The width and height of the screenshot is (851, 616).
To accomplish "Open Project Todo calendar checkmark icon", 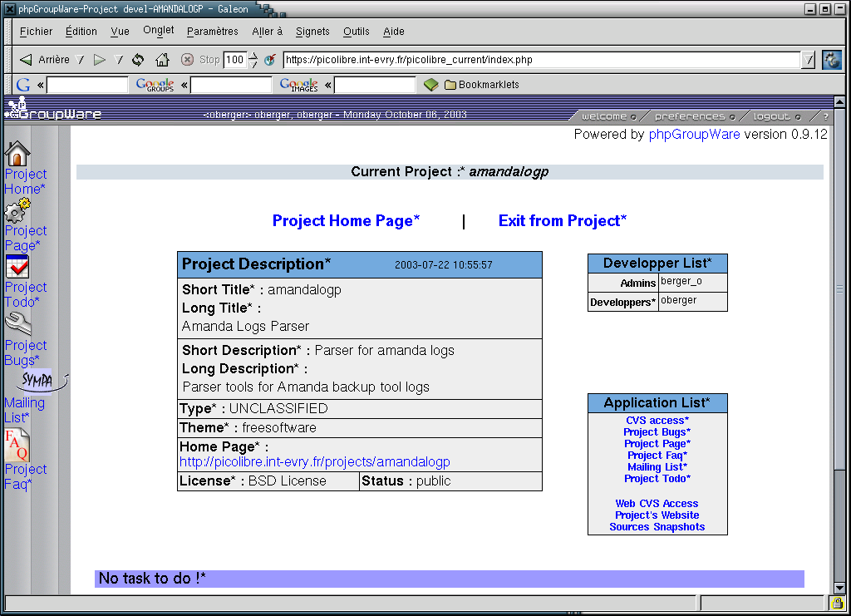I will click(17, 267).
